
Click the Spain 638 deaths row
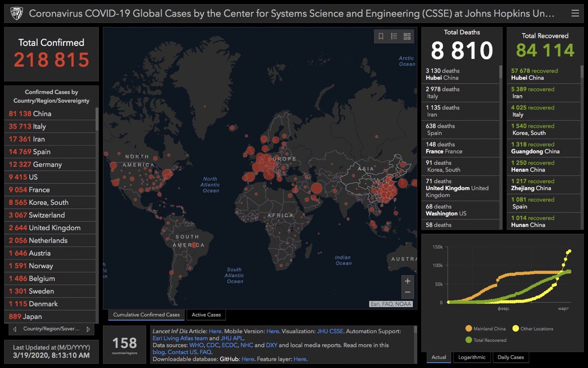click(x=461, y=129)
